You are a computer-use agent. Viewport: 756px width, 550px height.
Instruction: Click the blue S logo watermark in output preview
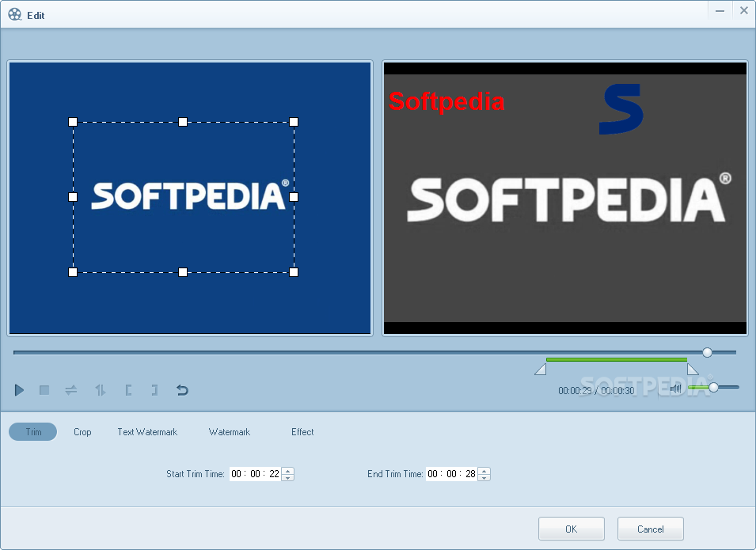coord(621,109)
